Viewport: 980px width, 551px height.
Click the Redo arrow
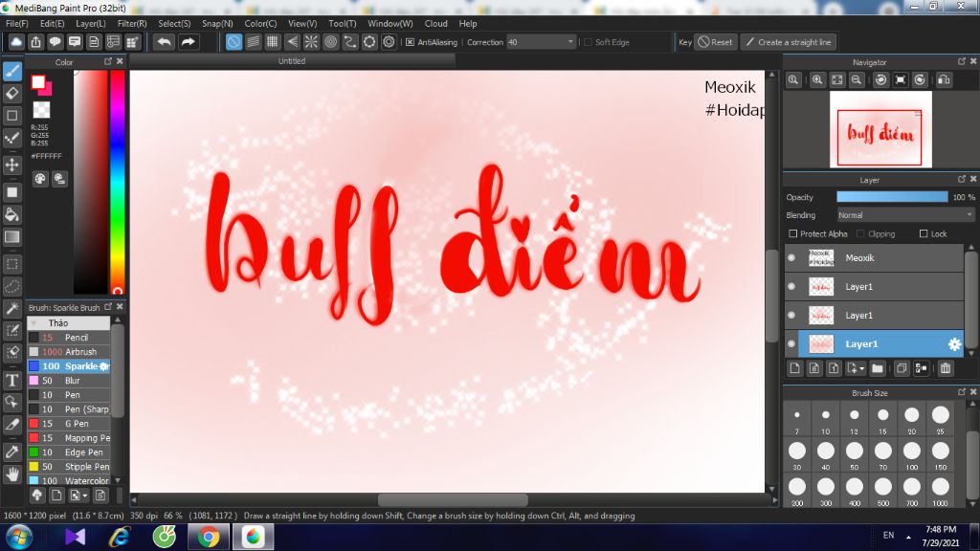tap(188, 42)
